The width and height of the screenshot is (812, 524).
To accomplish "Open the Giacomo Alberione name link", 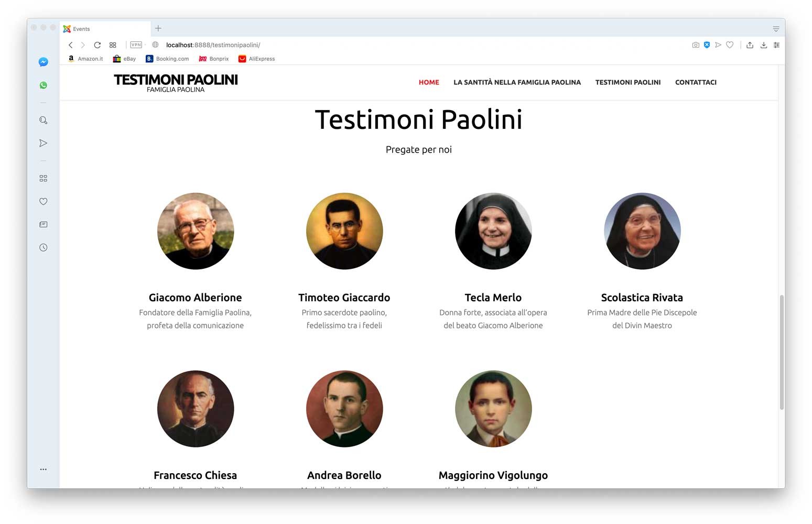I will (196, 298).
